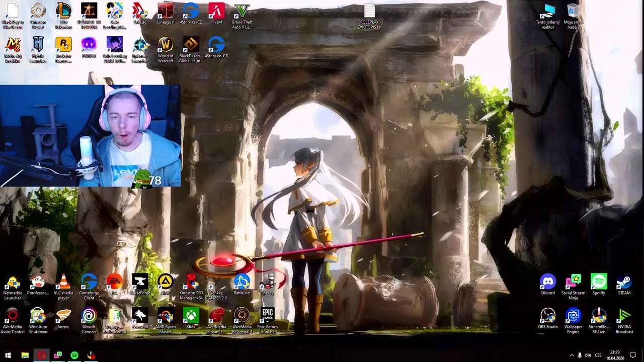Change the CES keyboard input language
Screen dimensions: 644x362
[x=598, y=355]
